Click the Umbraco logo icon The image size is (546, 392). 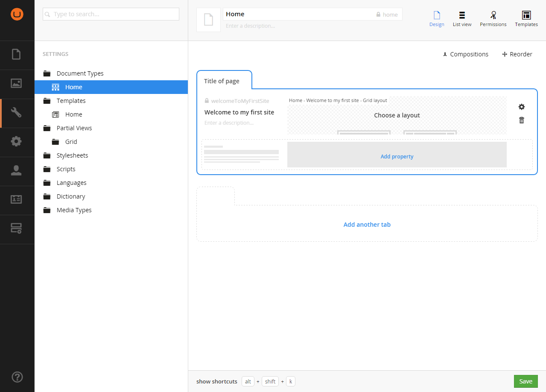(x=17, y=15)
